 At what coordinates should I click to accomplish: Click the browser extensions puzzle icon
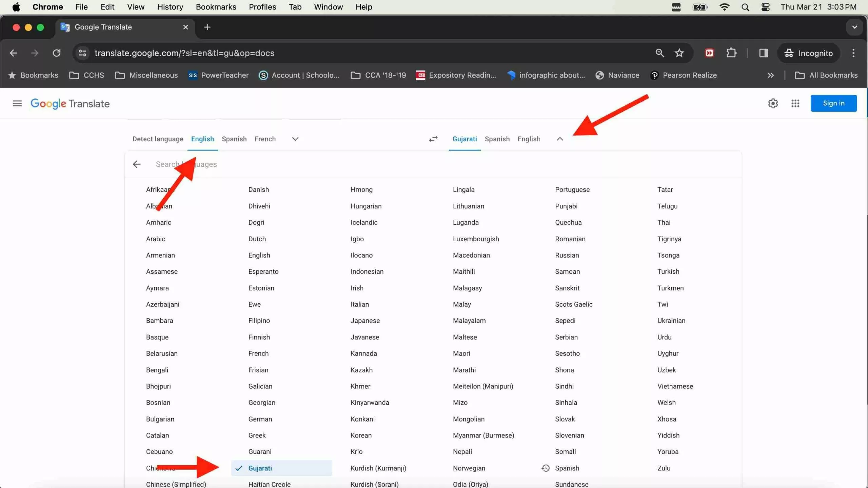click(x=731, y=53)
